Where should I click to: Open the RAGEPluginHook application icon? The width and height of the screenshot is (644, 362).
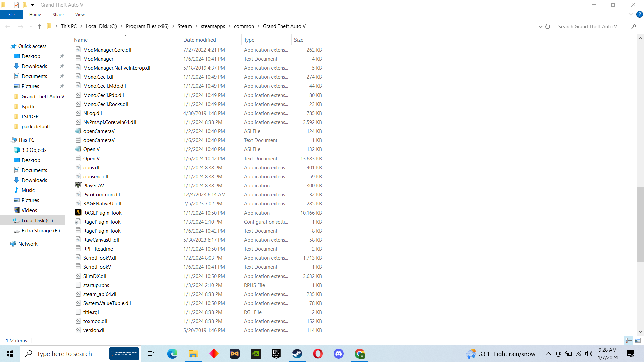tap(78, 213)
